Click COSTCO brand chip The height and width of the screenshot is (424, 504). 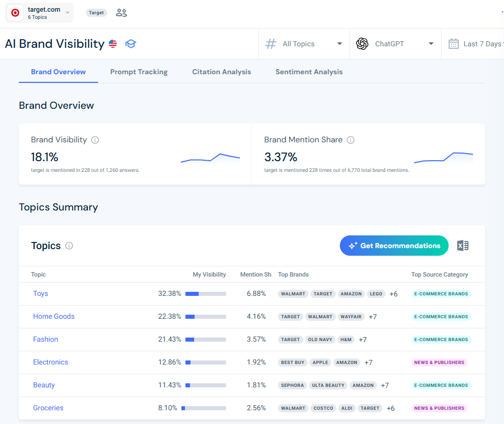323,408
